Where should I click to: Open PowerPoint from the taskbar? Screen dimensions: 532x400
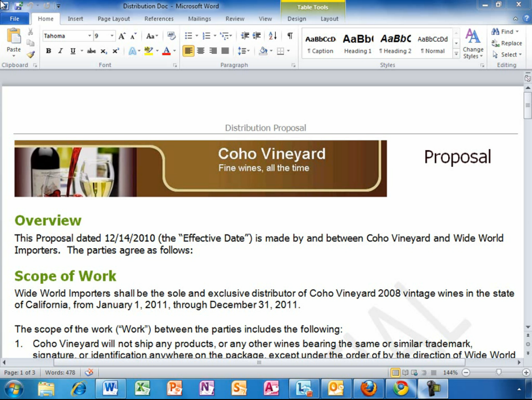pos(175,389)
